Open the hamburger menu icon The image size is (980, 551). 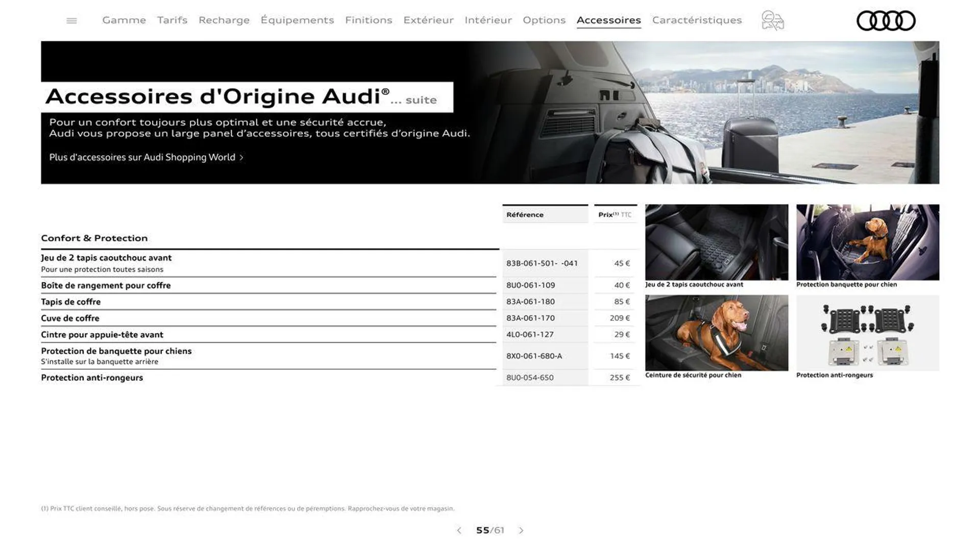click(71, 20)
